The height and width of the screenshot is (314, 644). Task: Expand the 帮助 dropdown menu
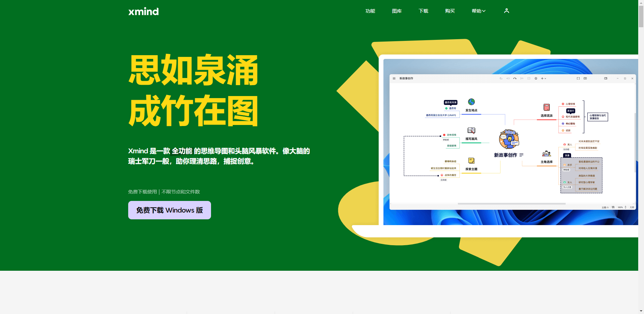(x=479, y=11)
